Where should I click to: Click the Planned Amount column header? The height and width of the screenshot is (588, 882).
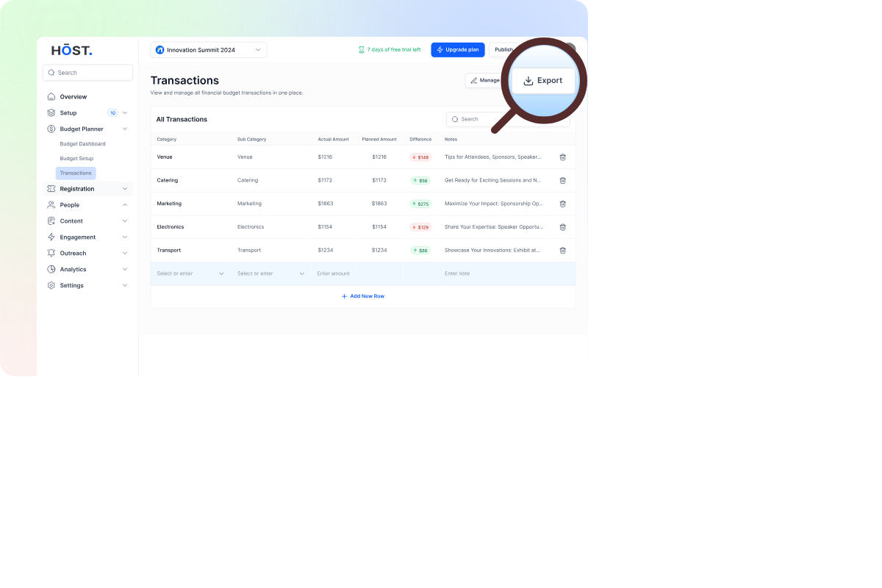pos(379,140)
